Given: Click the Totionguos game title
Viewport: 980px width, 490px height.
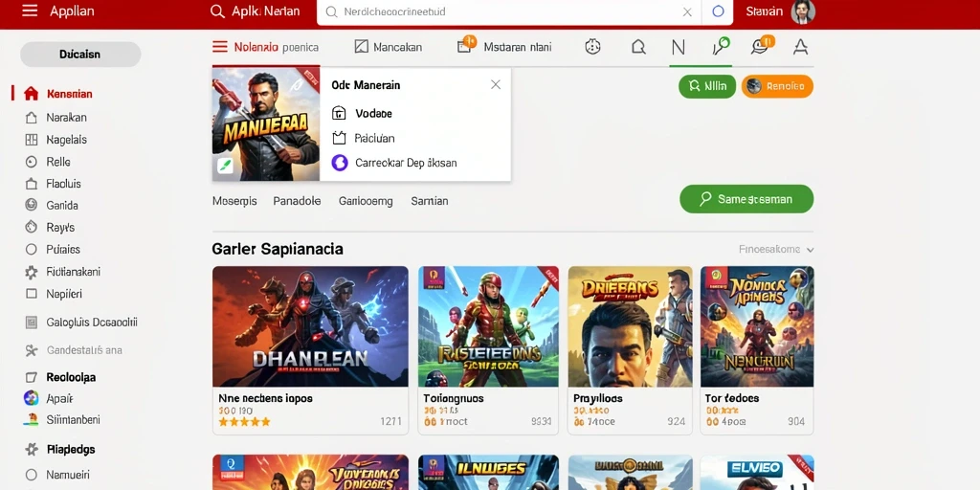Looking at the screenshot, I should pos(453,398).
